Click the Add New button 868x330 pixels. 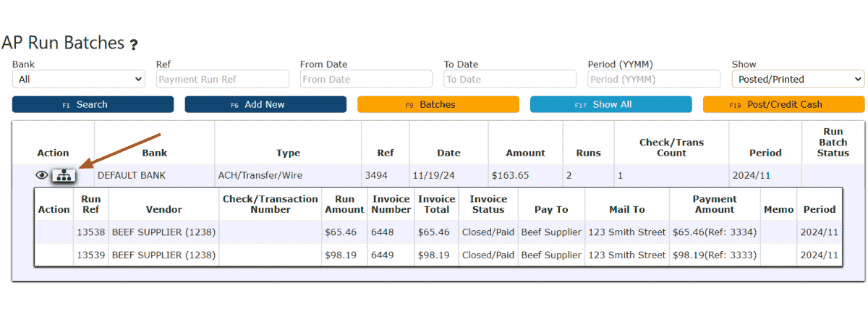pyautogui.click(x=265, y=104)
